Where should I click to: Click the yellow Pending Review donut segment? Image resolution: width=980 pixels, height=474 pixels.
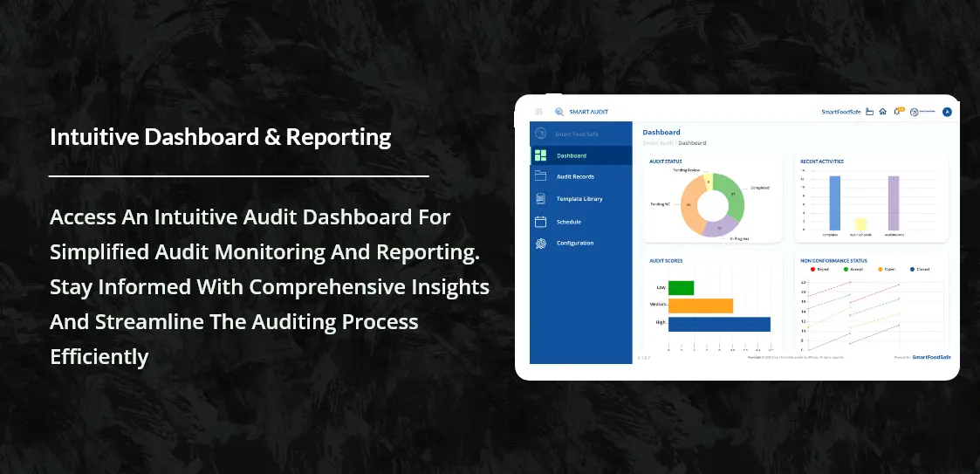(708, 182)
